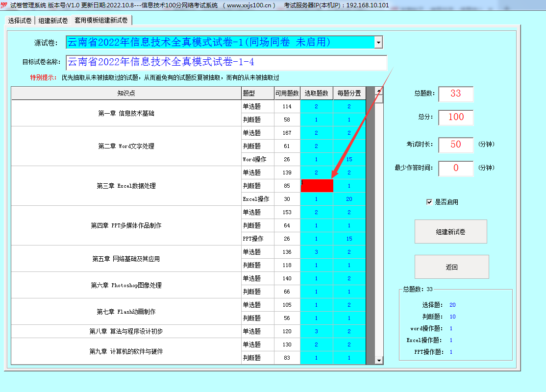Click the table scrollbar up arrow
The image size is (546, 392).
pyautogui.click(x=379, y=91)
